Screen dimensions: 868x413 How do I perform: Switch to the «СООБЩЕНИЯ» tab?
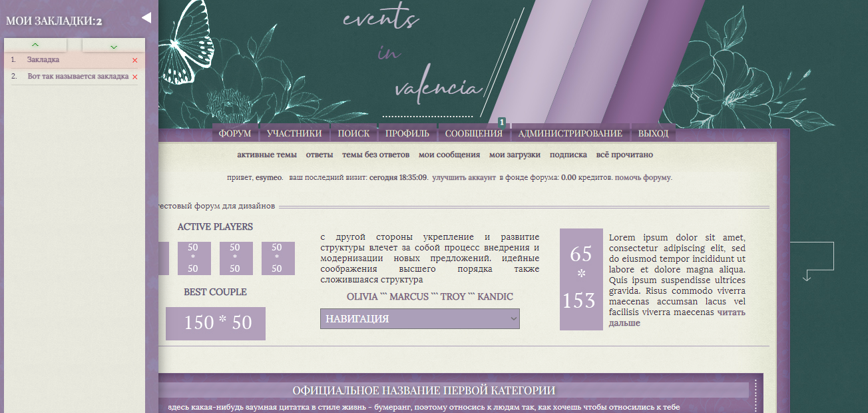[x=474, y=133]
